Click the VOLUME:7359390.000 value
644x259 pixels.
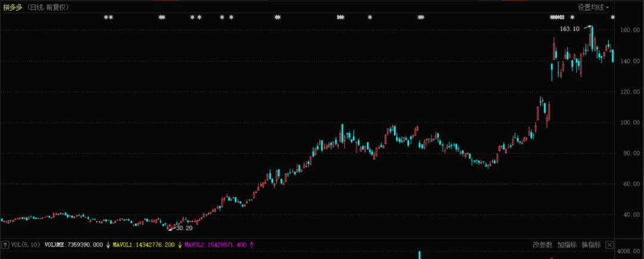pos(73,245)
